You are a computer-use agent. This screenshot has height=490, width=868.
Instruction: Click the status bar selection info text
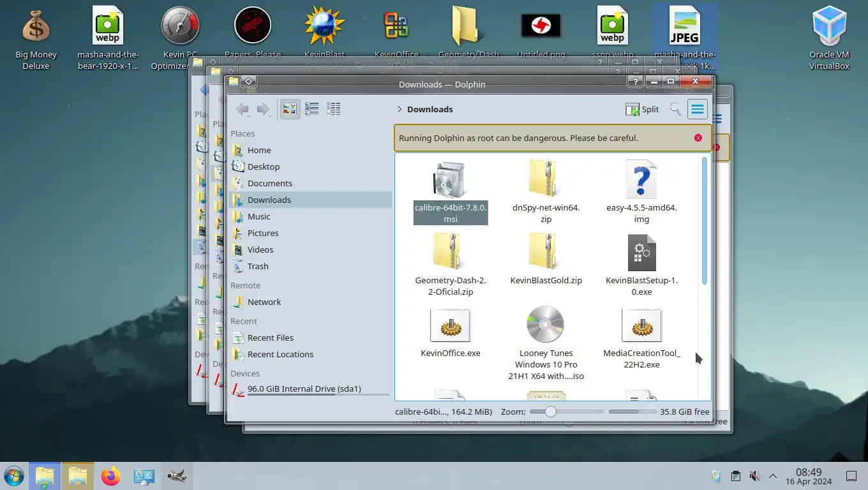point(444,412)
